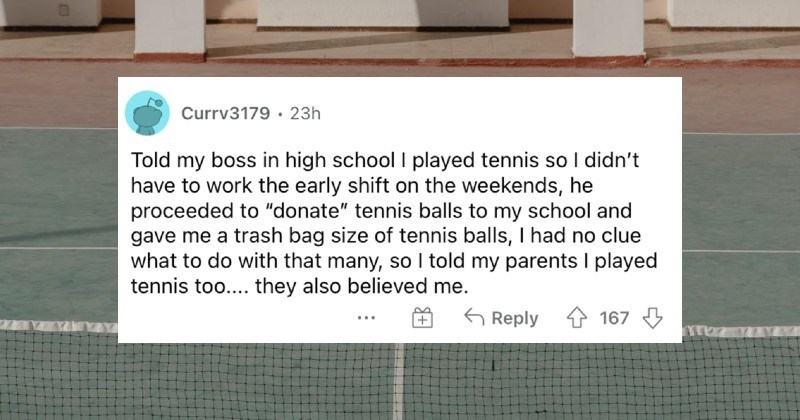Click the tennis court background image
The width and height of the screenshot is (800, 420).
(60, 200)
